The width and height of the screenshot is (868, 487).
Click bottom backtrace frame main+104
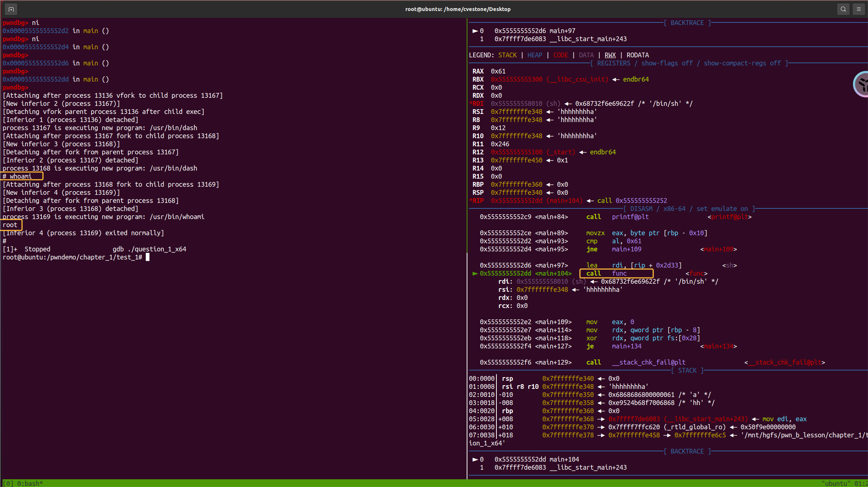coord(525,459)
